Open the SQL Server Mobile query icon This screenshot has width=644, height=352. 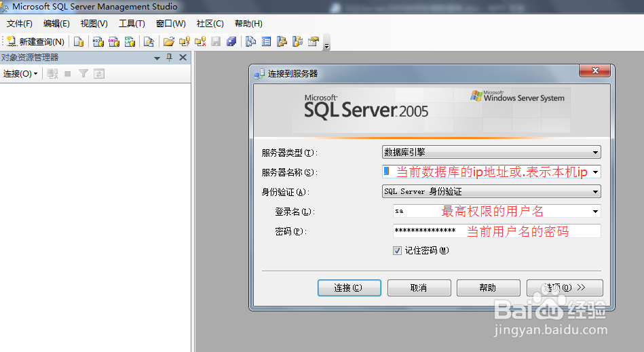149,41
